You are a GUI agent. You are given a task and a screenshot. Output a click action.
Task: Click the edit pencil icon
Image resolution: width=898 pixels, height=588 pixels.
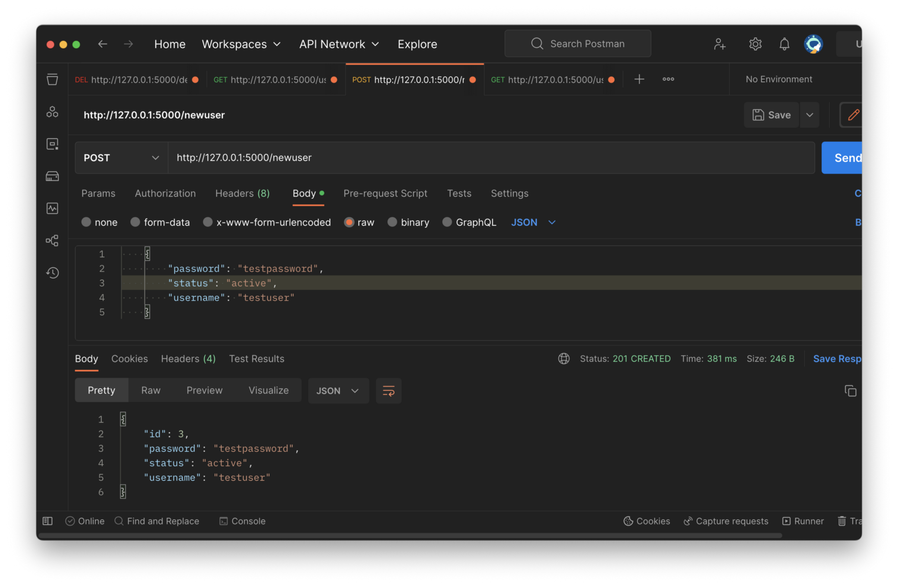[x=853, y=115]
